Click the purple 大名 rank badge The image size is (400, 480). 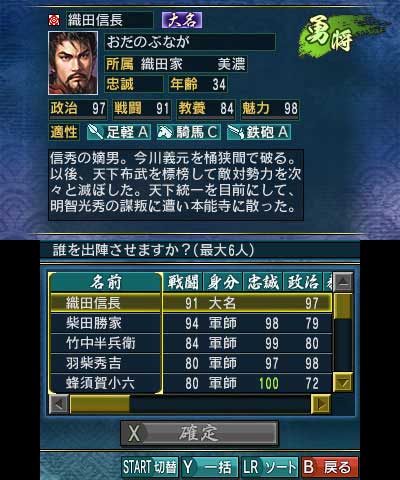click(182, 20)
